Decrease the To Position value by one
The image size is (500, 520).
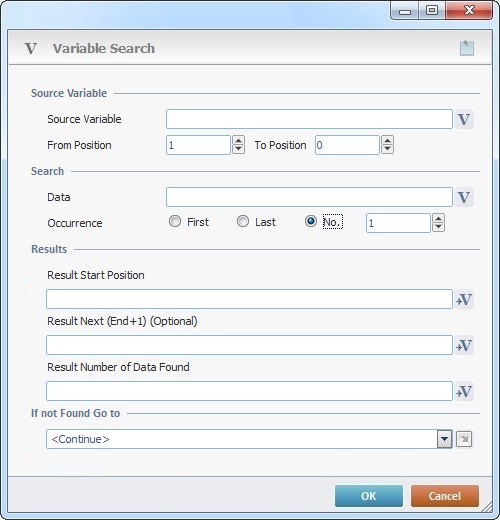387,149
